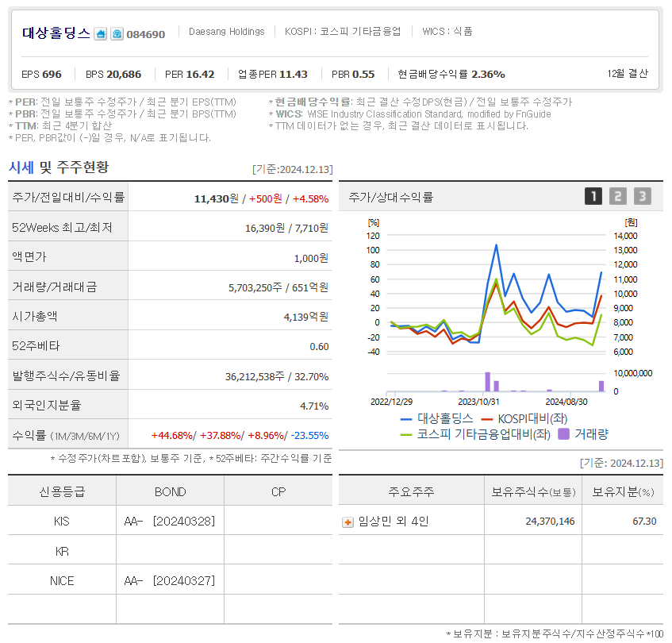Select 시가총액 4,139억원 value
This screenshot has height=643, width=672.
pyautogui.click(x=306, y=318)
